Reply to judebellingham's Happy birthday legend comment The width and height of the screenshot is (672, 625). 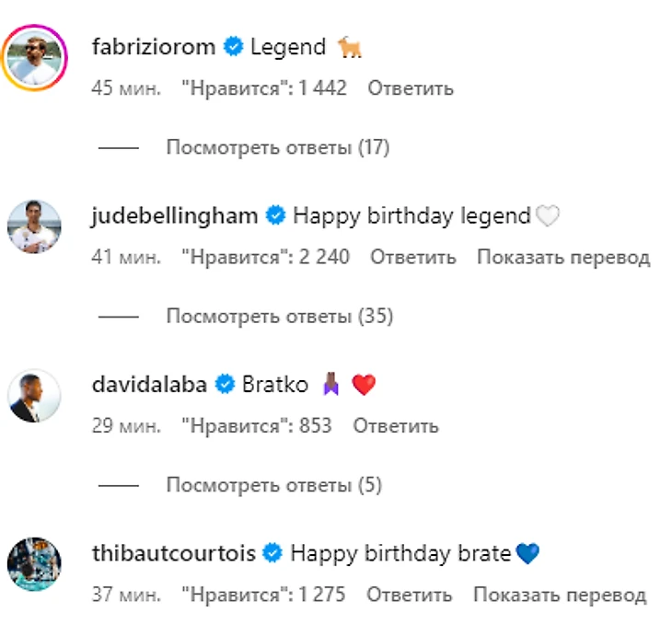413,257
